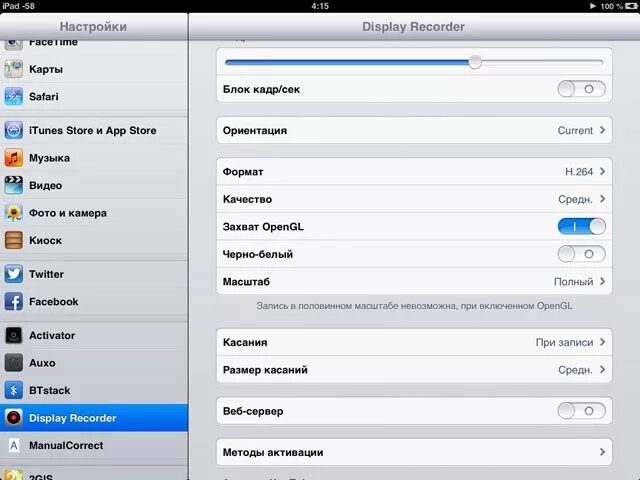Click the blue frame rate slider

pos(414,62)
